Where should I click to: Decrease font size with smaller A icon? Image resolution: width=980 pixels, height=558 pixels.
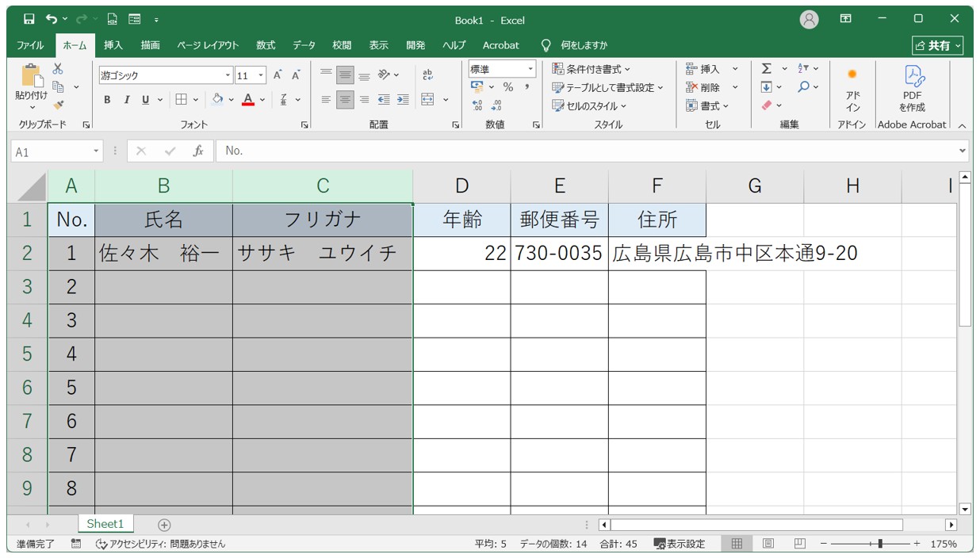[296, 75]
